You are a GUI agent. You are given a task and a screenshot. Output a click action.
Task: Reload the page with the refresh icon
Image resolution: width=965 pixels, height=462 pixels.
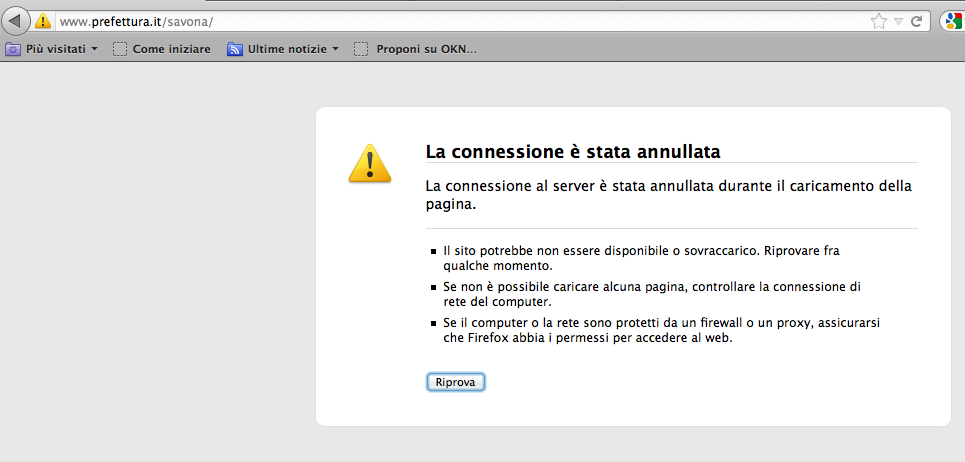tap(916, 21)
